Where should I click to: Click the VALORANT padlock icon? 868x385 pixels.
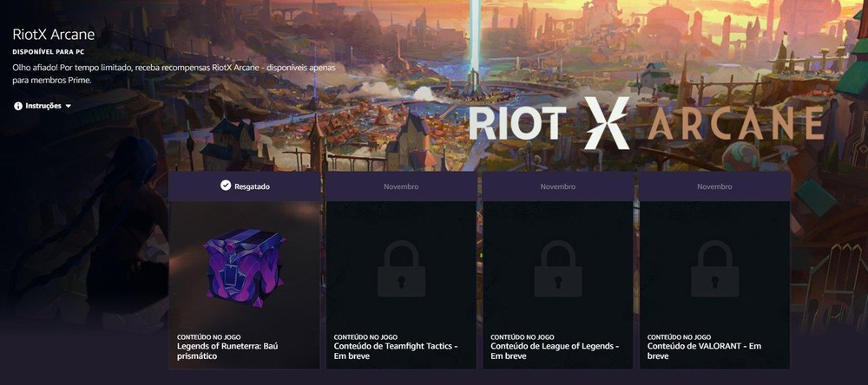click(x=714, y=269)
